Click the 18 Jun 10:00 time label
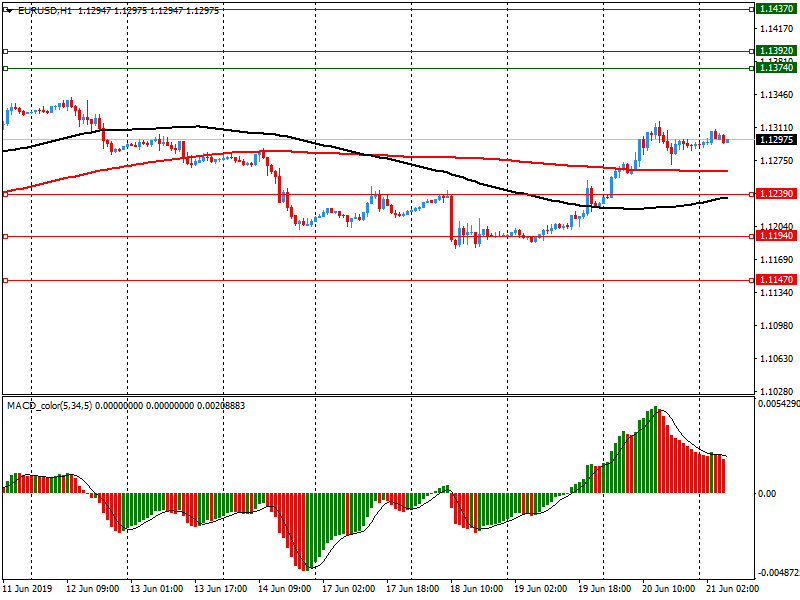This screenshot has width=800, height=600. 477,589
